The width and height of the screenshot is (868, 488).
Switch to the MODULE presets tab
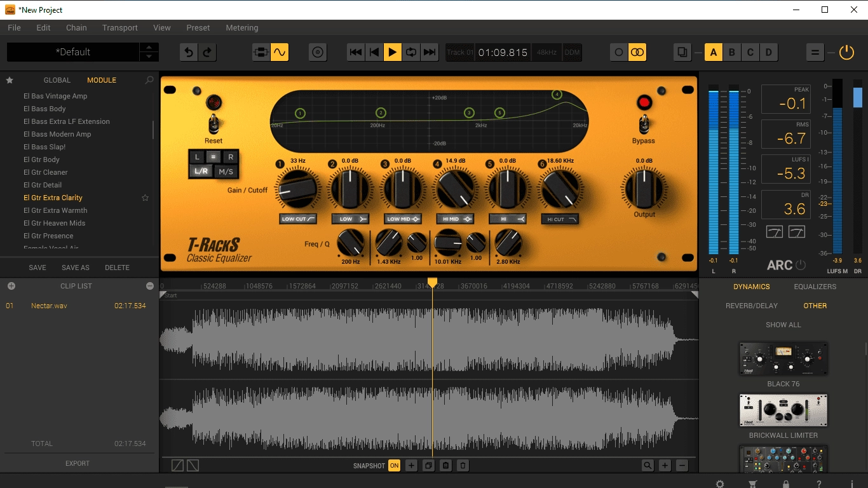tap(102, 80)
